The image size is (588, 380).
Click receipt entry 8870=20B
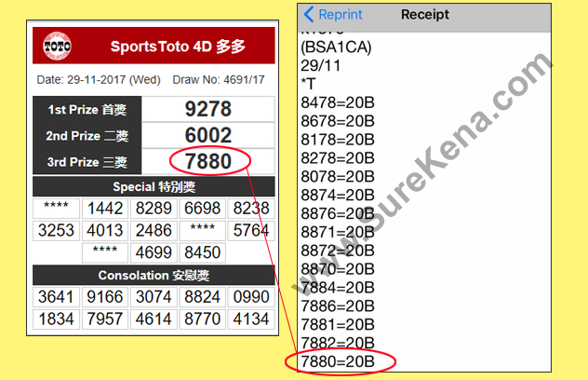[338, 269]
